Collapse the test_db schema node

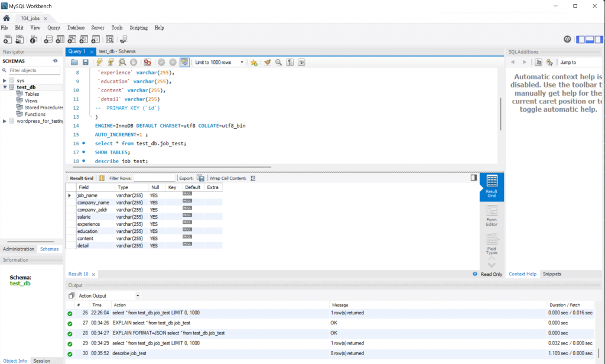click(5, 87)
